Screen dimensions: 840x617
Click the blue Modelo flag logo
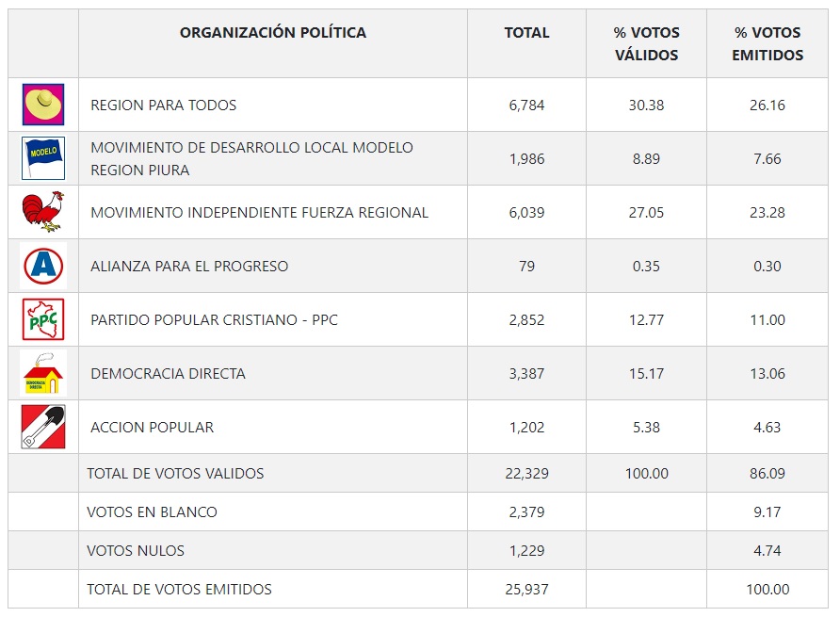(43, 158)
